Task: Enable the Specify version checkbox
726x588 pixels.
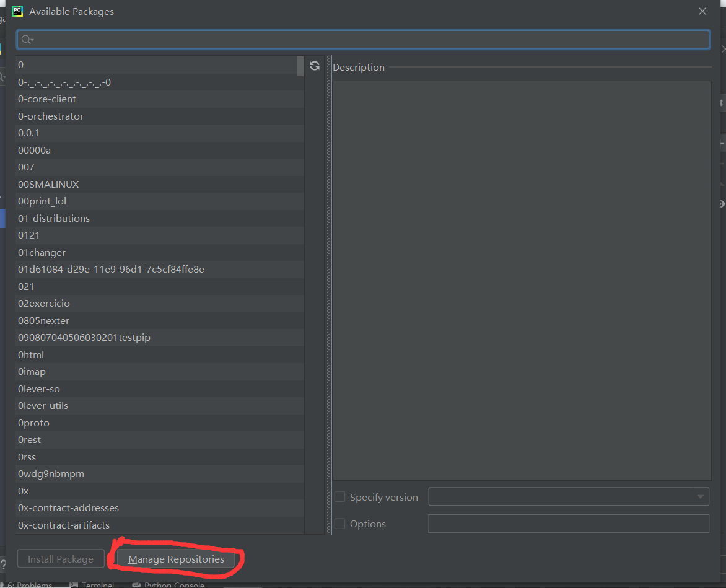Action: pos(340,497)
